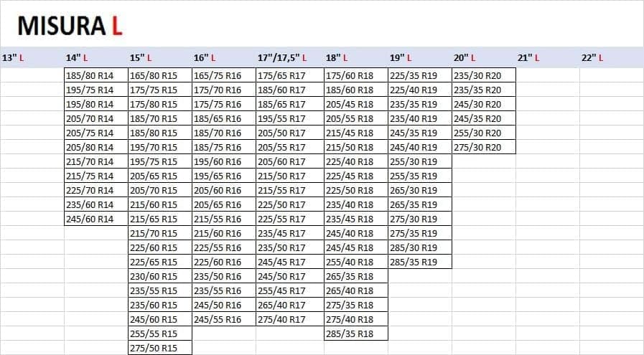
Task: Click cell 245/40 R18
Action: (356, 233)
